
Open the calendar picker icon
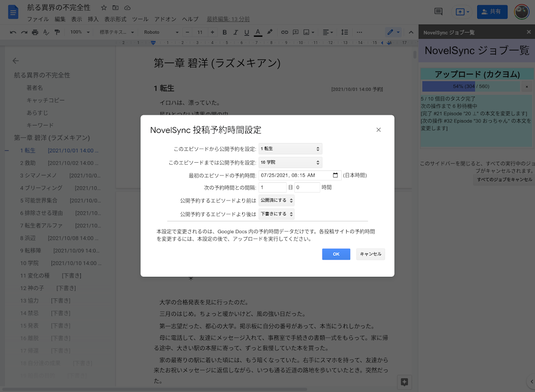[x=335, y=175]
